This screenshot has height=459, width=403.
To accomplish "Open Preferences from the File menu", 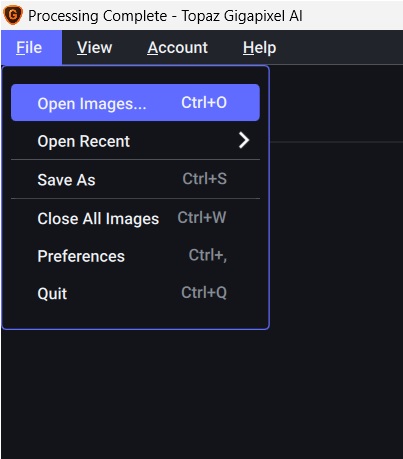I will [x=135, y=256].
